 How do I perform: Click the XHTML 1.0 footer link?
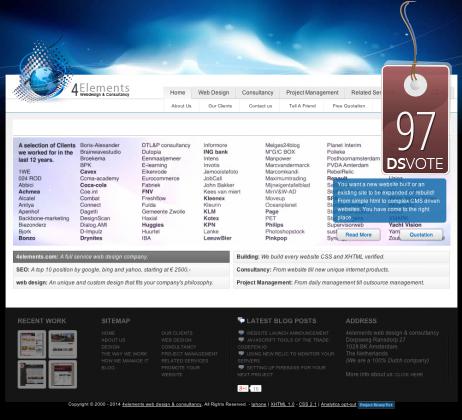(282, 404)
